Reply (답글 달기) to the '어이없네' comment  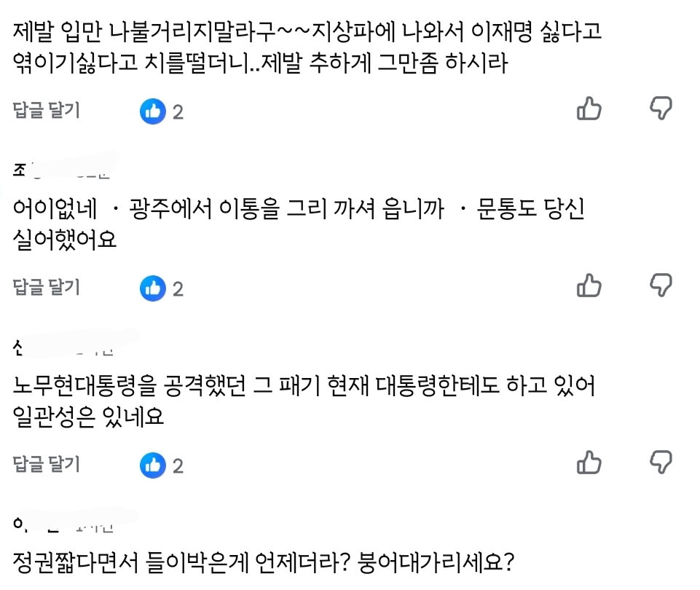click(47, 287)
